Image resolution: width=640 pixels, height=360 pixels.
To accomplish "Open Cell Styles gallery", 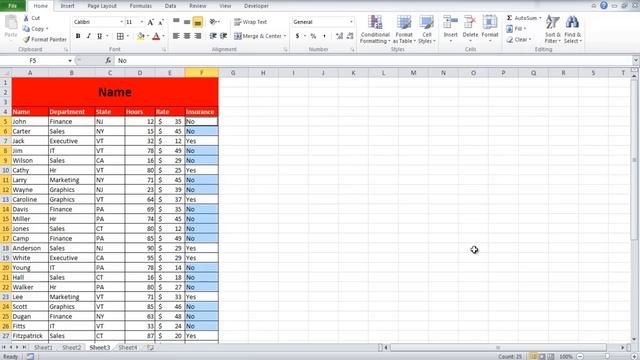I will [427, 29].
